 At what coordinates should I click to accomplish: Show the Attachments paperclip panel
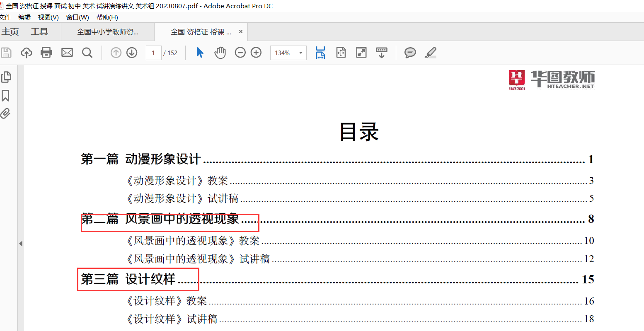point(6,114)
